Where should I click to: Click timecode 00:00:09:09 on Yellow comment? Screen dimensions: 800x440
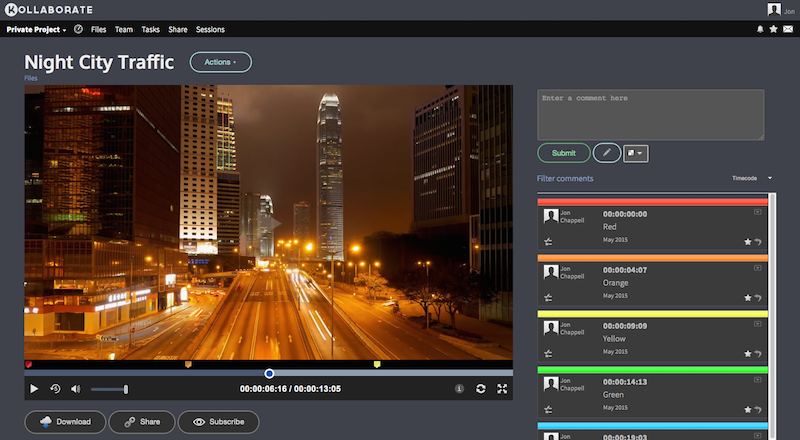[x=624, y=326]
